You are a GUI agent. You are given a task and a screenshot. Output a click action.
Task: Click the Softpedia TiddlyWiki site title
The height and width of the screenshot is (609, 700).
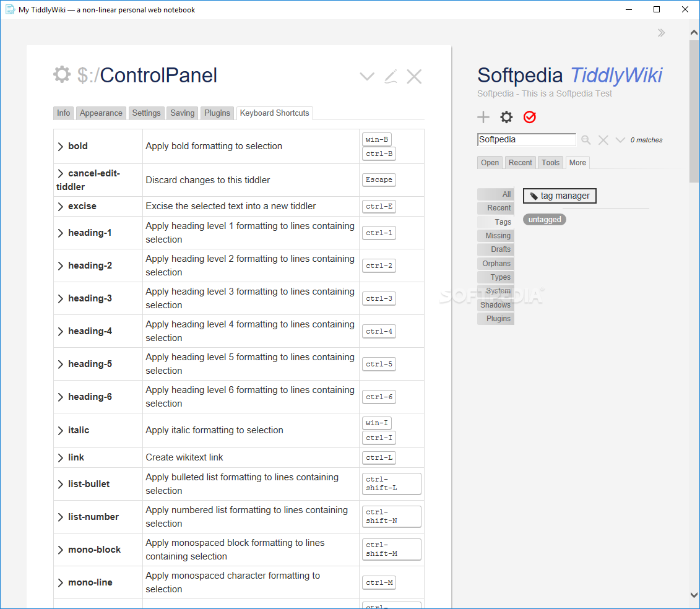(x=570, y=75)
